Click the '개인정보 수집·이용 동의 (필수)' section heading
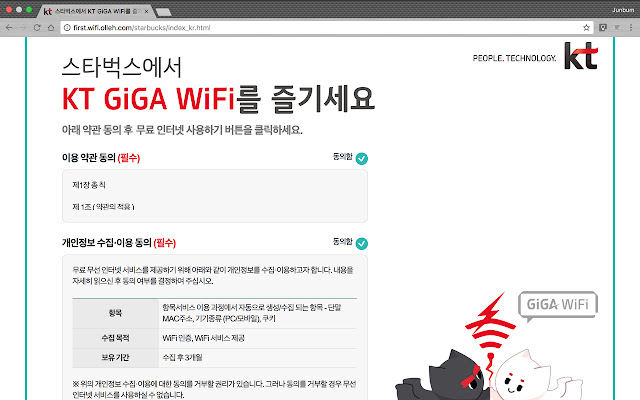This screenshot has height=400, width=640. 119,243
